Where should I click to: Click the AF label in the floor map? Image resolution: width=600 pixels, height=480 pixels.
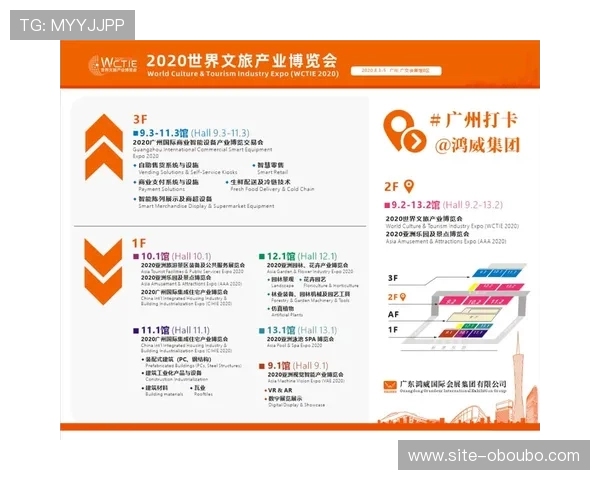tap(393, 314)
